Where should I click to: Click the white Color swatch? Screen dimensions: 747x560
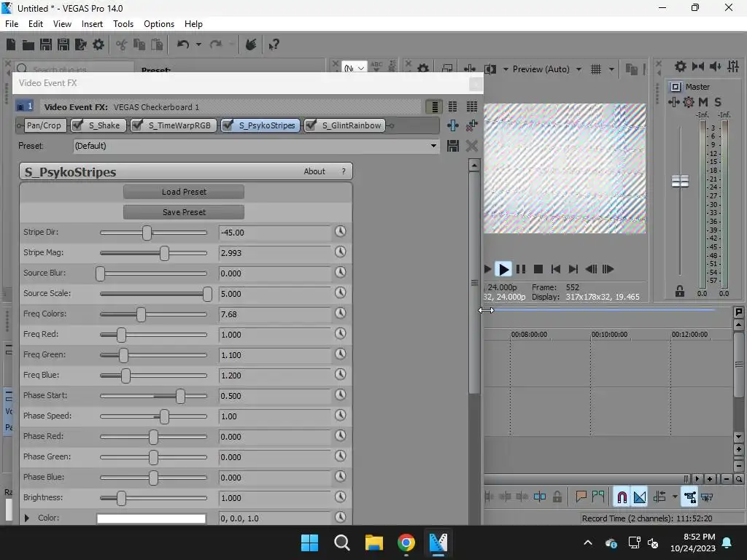[152, 518]
